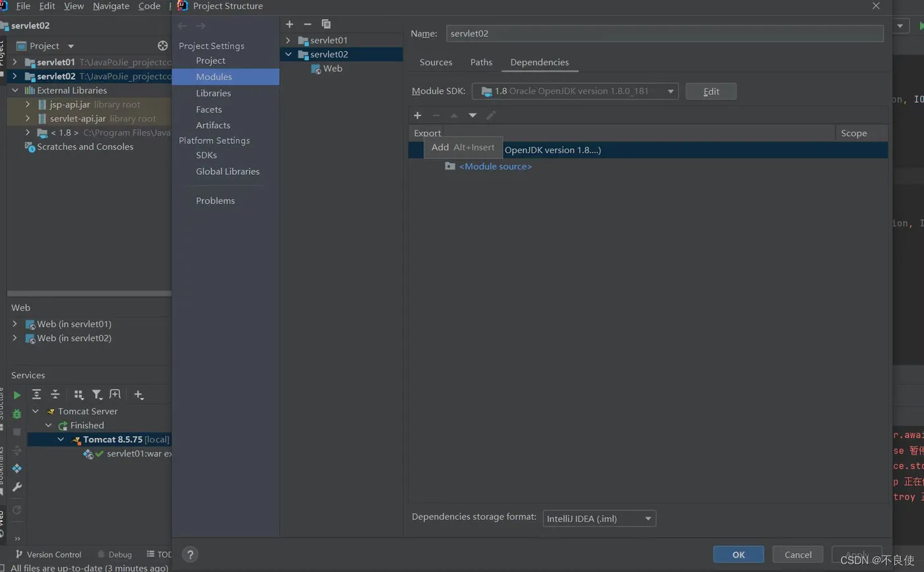Select Global Libraries in Platform Settings
The height and width of the screenshot is (572, 924).
pos(228,172)
